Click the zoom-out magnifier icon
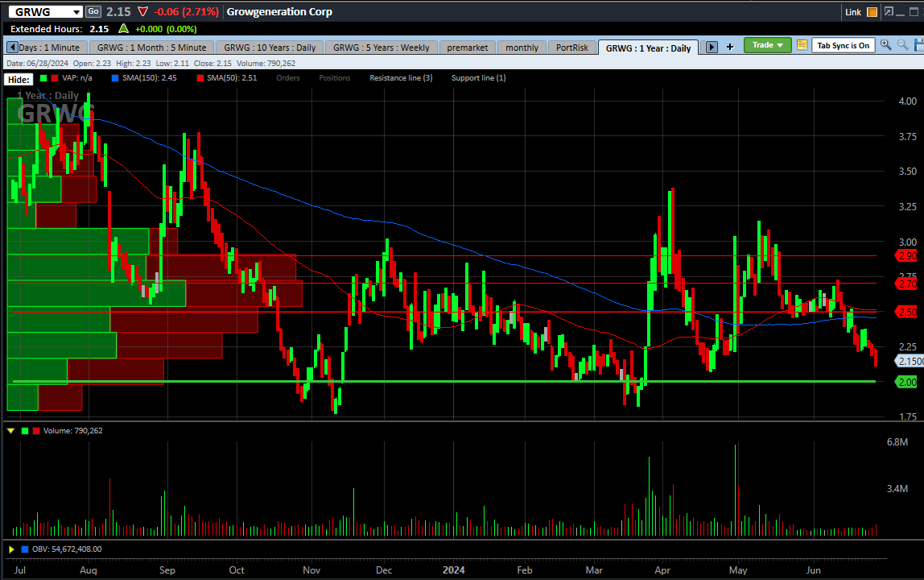The image size is (924, 580). [903, 46]
